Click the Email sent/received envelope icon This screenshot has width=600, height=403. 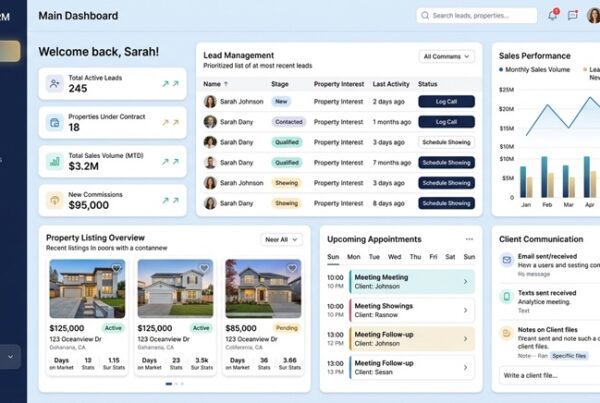click(x=507, y=260)
